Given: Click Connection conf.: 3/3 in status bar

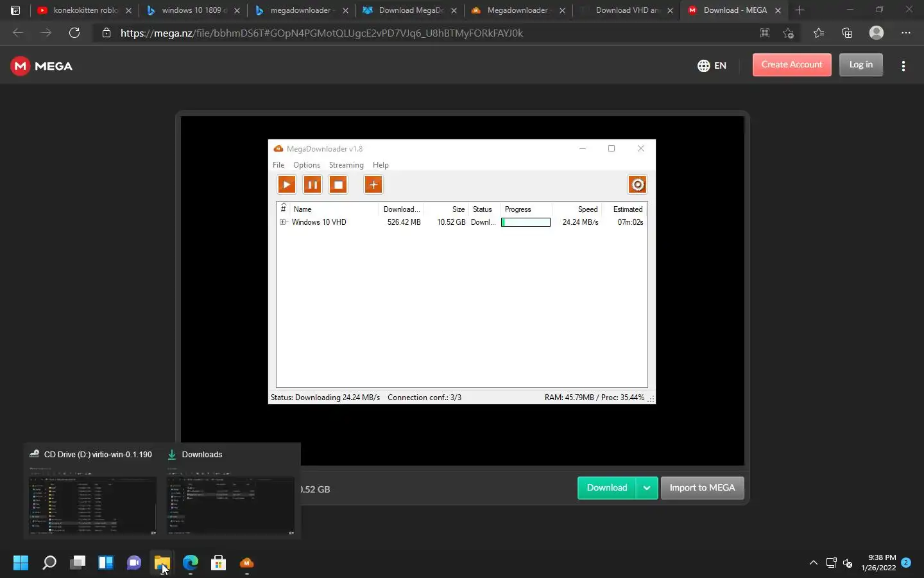Looking at the screenshot, I should pyautogui.click(x=424, y=398).
